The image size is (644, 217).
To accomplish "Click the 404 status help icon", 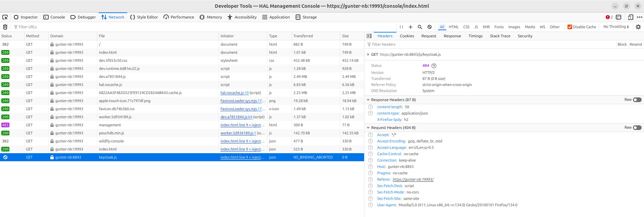I will point(434,66).
